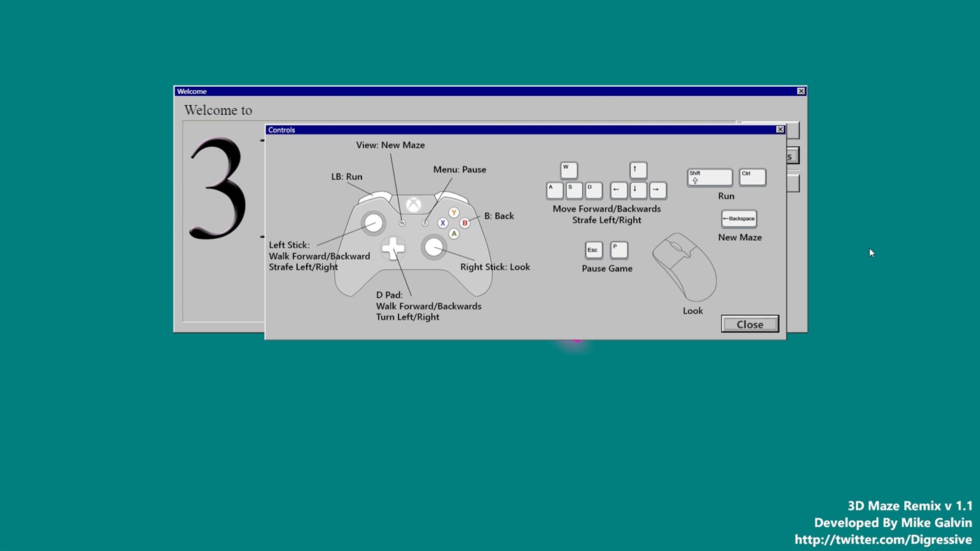Screen dimensions: 980x551
Task: Click the Right Stick labeled Look
Action: (434, 247)
